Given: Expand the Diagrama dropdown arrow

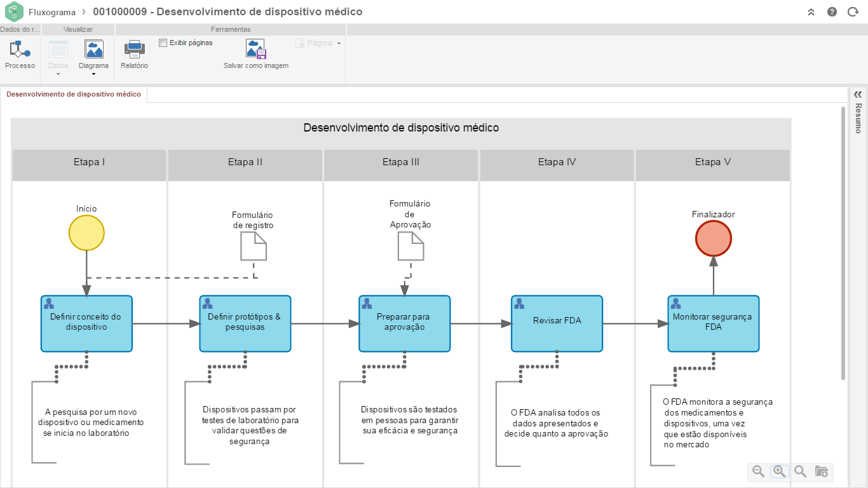Looking at the screenshot, I should (x=93, y=74).
